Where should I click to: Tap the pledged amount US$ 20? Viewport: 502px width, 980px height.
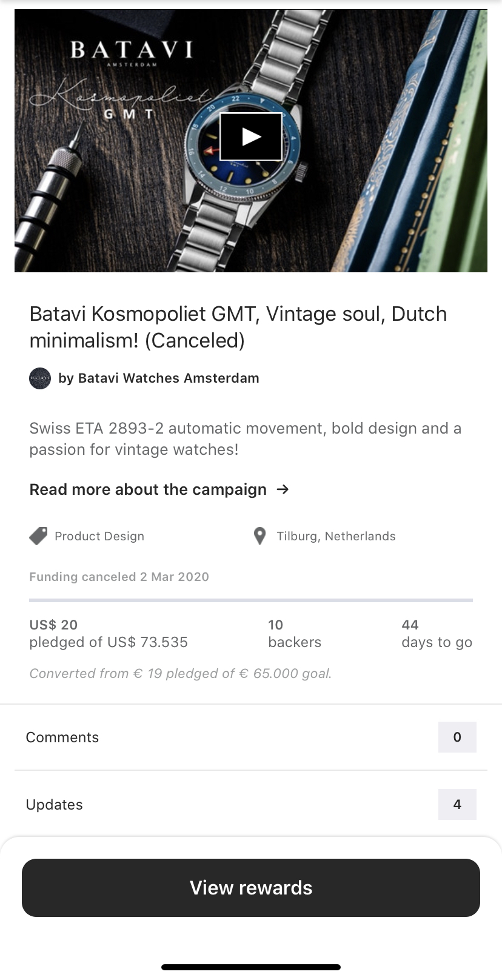[x=53, y=625]
